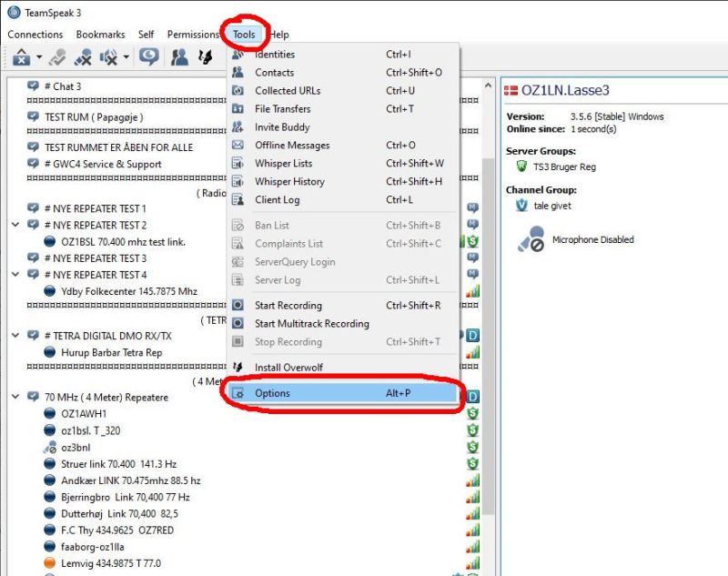Click the Microphone Disabled status icon

[x=531, y=239]
